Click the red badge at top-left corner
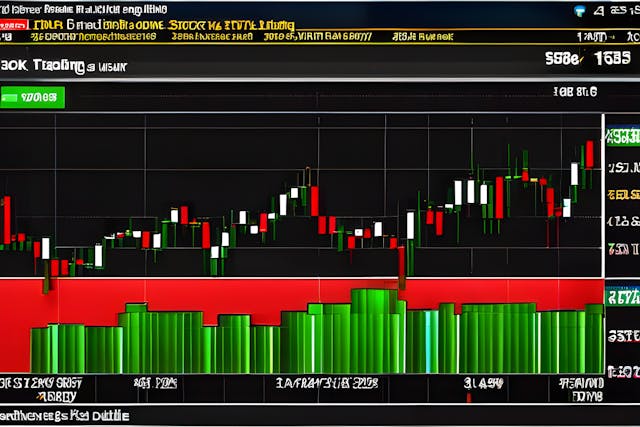This screenshot has width=640, height=427. [x=14, y=25]
